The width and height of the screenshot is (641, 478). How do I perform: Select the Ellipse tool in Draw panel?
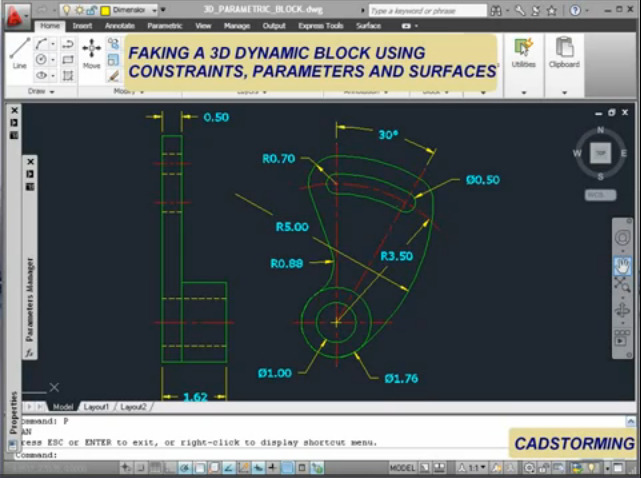(x=41, y=75)
